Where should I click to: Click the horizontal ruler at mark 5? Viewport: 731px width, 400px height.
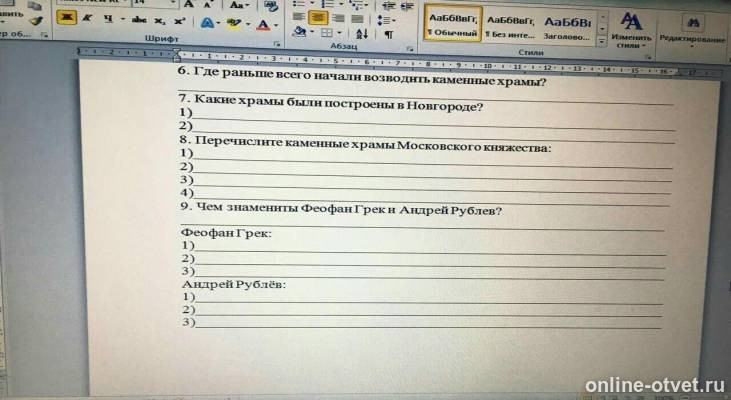(335, 60)
